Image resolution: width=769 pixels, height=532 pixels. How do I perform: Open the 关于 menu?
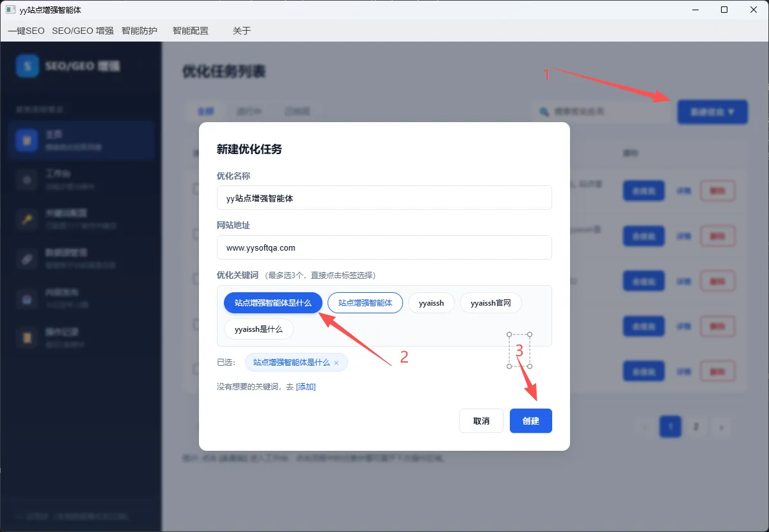click(241, 31)
